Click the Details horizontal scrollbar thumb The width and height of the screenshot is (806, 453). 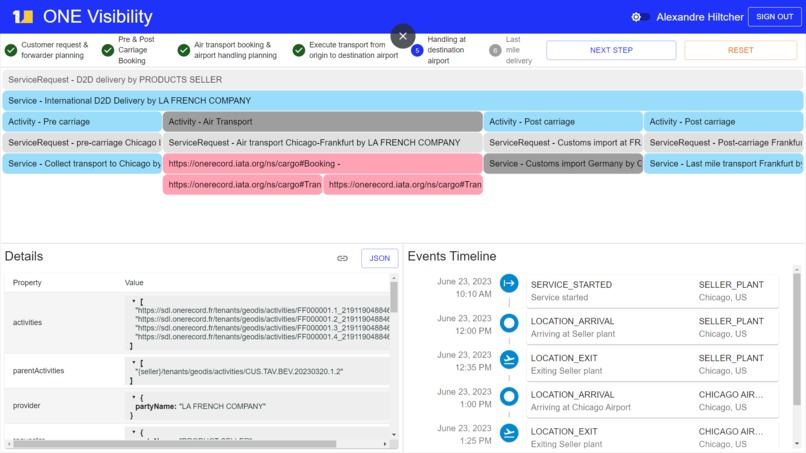click(174, 444)
